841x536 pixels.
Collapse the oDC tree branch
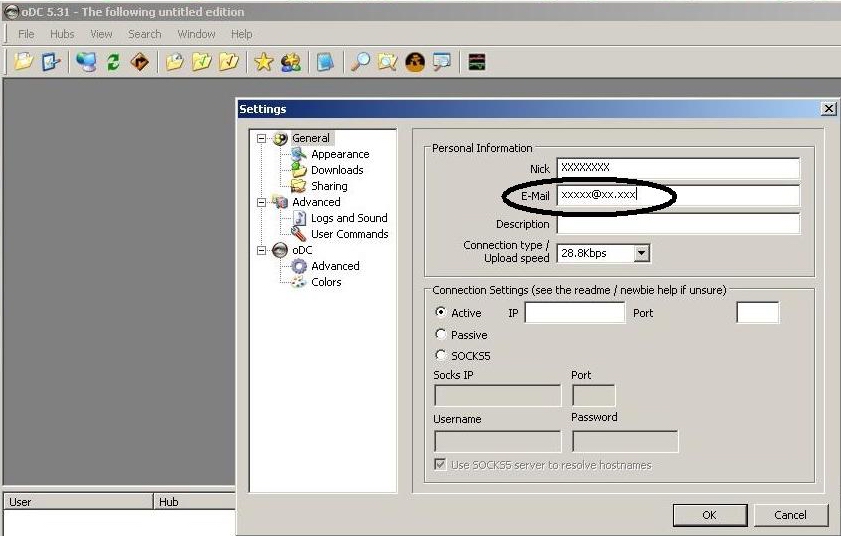261,250
